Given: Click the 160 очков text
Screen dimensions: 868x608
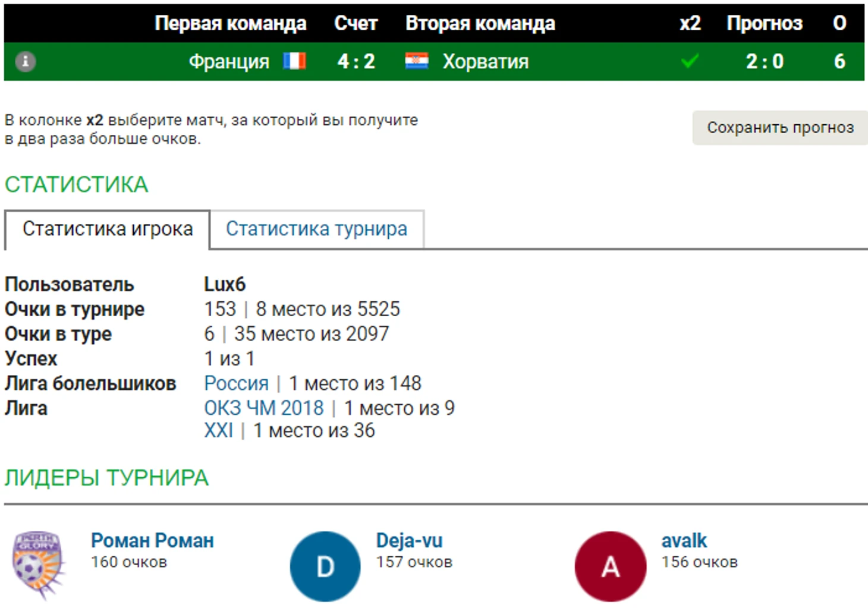Looking at the screenshot, I should pyautogui.click(x=129, y=562).
